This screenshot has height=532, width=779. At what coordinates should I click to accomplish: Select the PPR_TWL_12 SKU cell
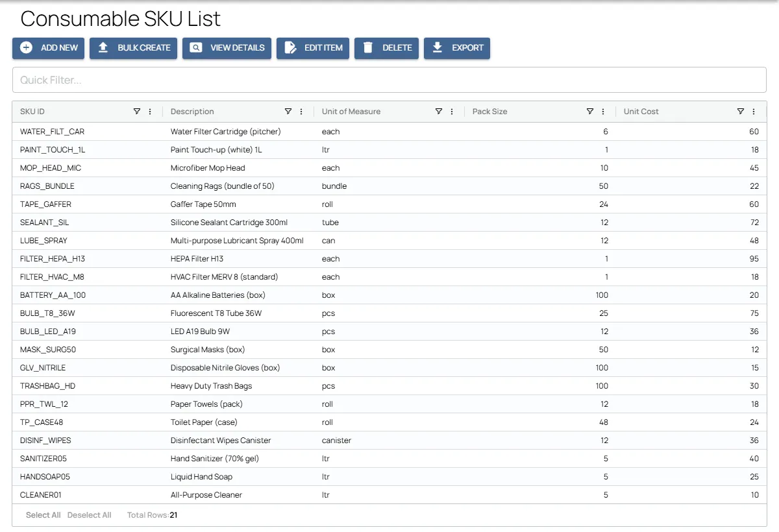click(88, 404)
